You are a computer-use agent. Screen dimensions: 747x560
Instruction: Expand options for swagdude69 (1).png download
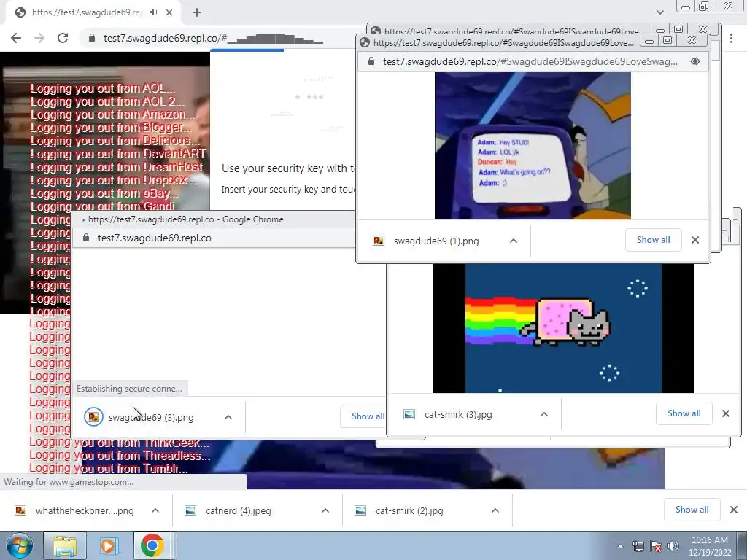513,241
